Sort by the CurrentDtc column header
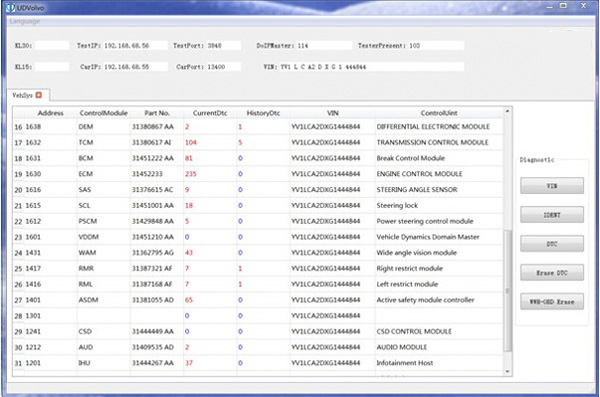This screenshot has height=397, width=600. click(210, 113)
